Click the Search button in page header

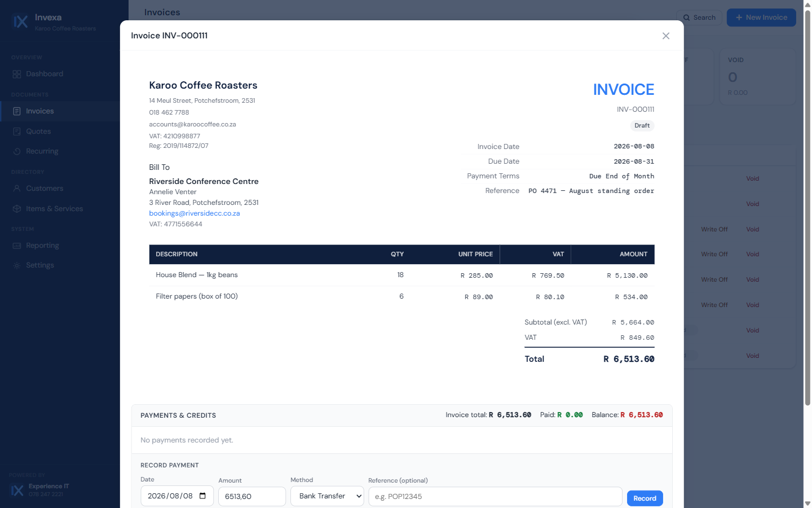pos(699,17)
